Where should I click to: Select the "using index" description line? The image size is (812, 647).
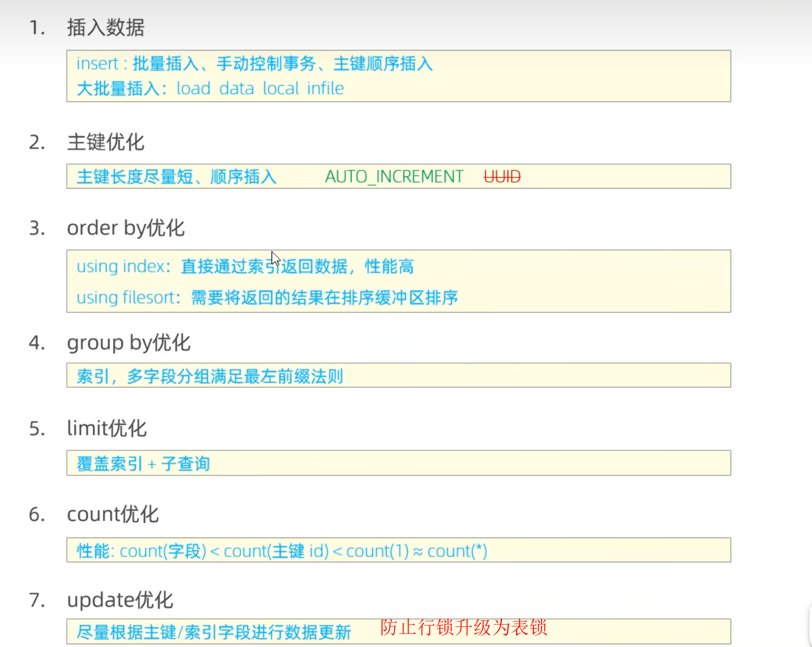pos(245,267)
